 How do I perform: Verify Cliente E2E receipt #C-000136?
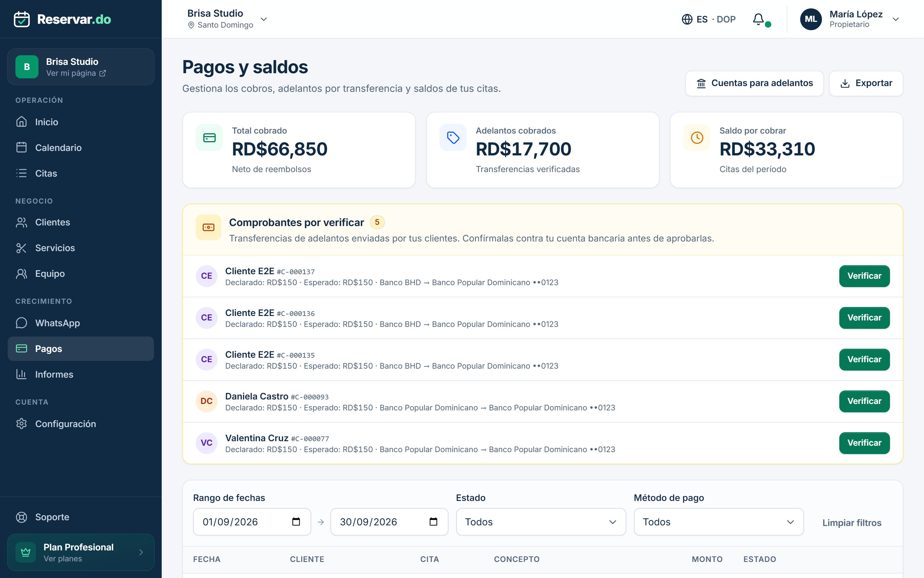(x=864, y=318)
